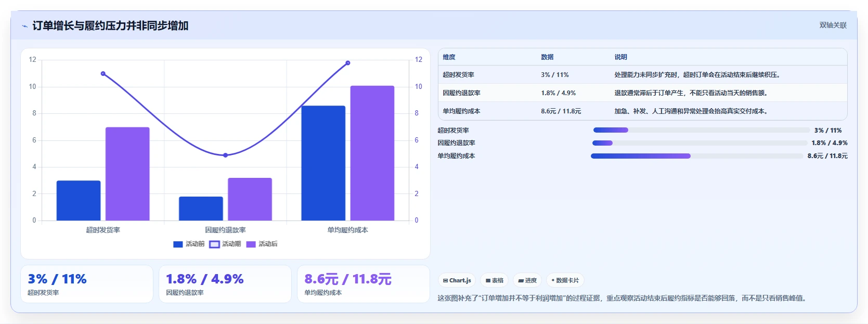Click the description starting 处理能力未同步扩充
Viewport: 868px width, 324px height.
point(697,75)
